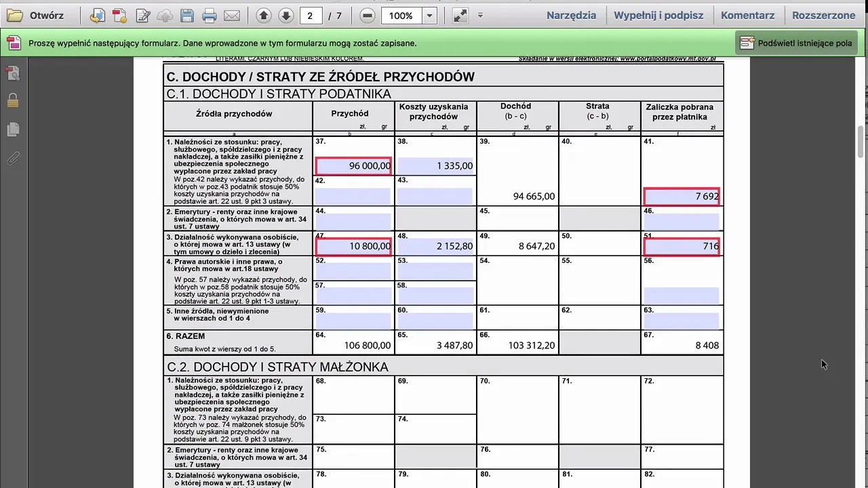Click empty field 59 for Inne źródła
The image size is (868, 488).
[x=353, y=321]
